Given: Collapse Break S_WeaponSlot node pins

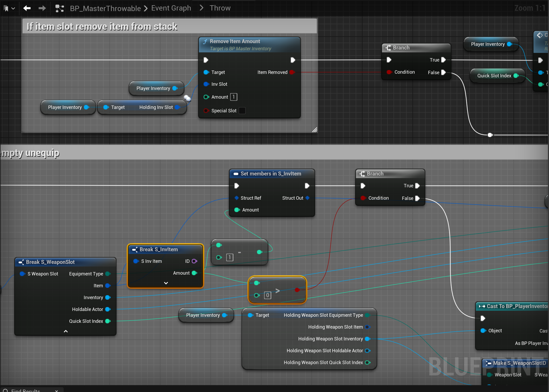Looking at the screenshot, I should (x=66, y=331).
